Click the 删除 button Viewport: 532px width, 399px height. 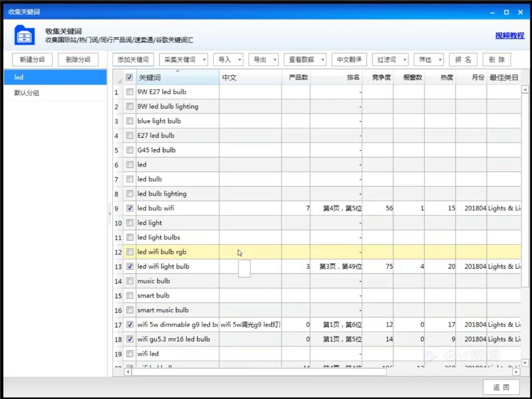point(497,60)
